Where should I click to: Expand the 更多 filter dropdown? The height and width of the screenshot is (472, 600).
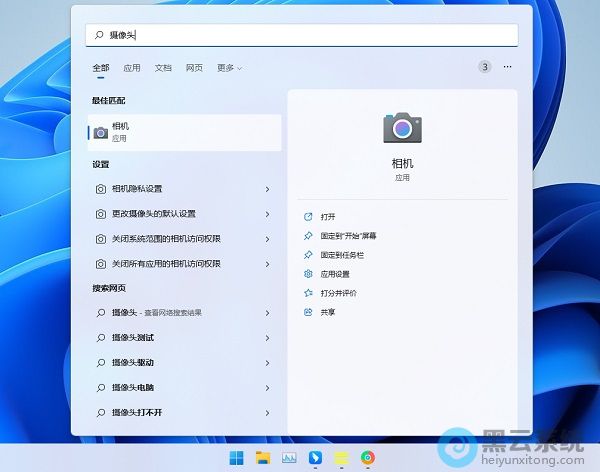pos(229,68)
